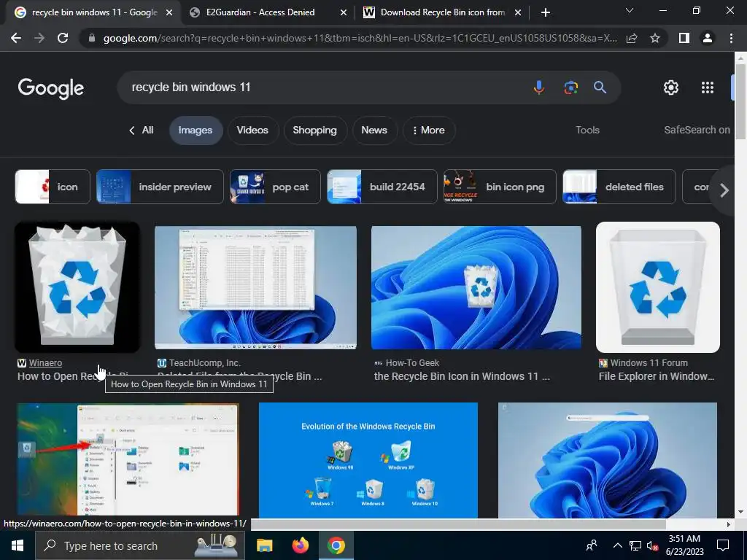Open the How-To Geek wallpaper image
This screenshot has width=747, height=560.
click(476, 287)
